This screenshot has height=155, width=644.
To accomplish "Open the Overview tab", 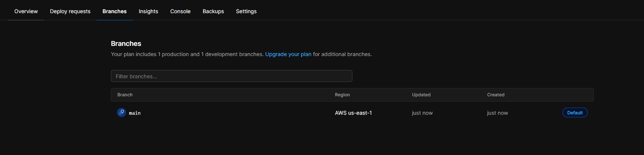I will (x=26, y=11).
